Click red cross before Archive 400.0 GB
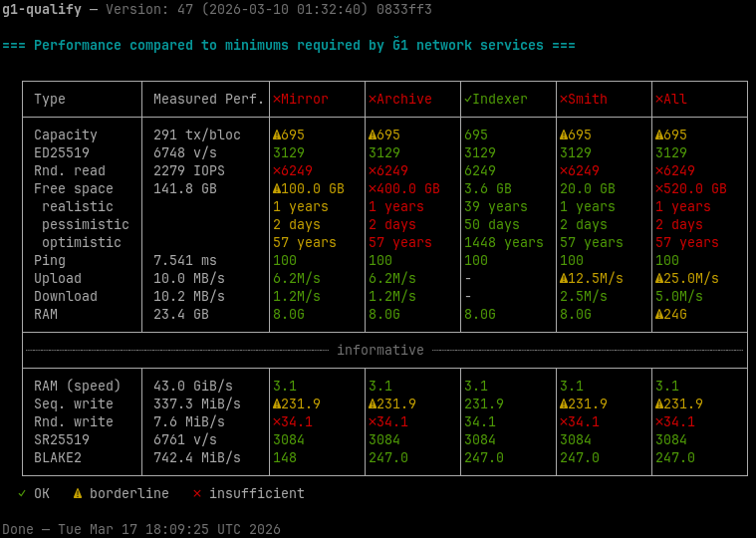Image resolution: width=756 pixels, height=538 pixels. click(x=373, y=188)
